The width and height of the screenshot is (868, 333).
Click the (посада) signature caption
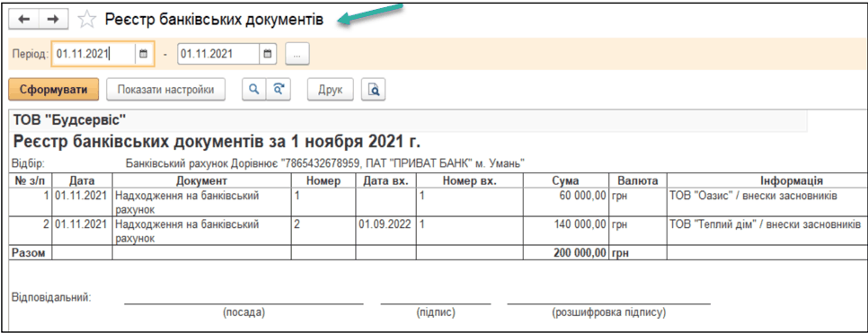[244, 312]
